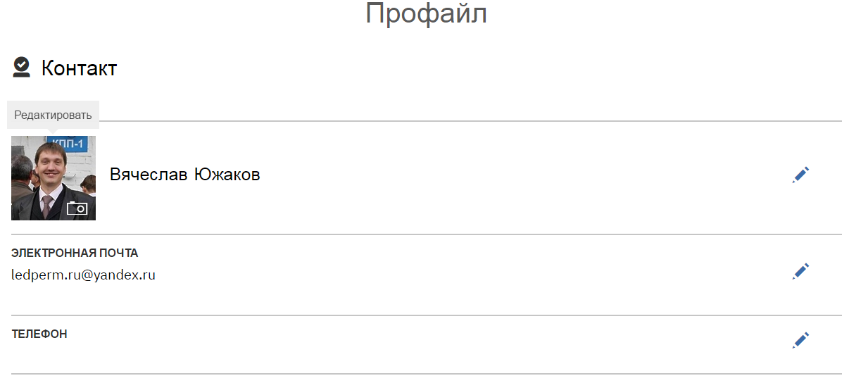
Task: Click the Контакт section heading
Action: pos(79,68)
